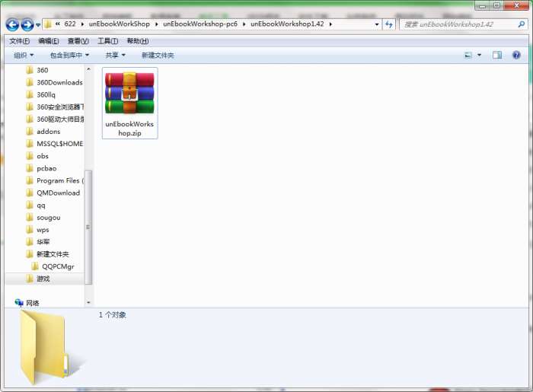
Task: Open the 共享 dropdown
Action: 115,55
